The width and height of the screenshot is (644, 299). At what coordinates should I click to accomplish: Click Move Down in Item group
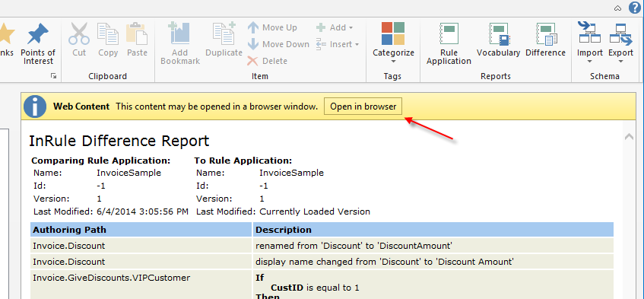point(278,44)
